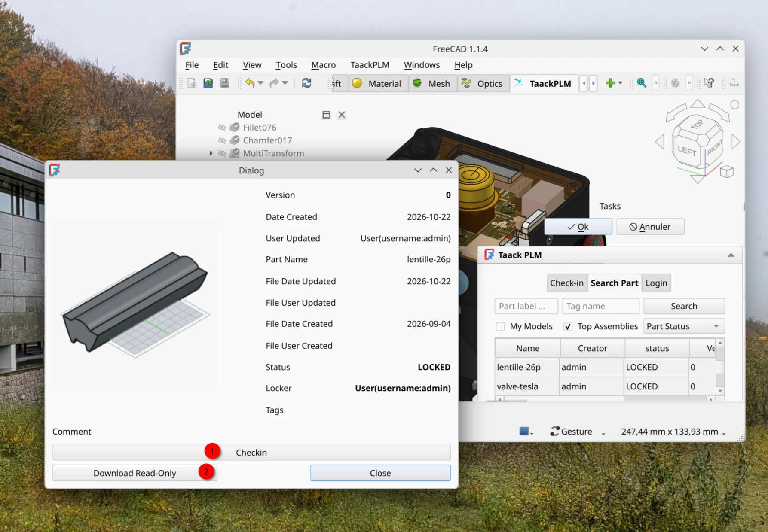This screenshot has height=532, width=768.
Task: Click the green plus add-workbench icon
Action: pyautogui.click(x=610, y=83)
